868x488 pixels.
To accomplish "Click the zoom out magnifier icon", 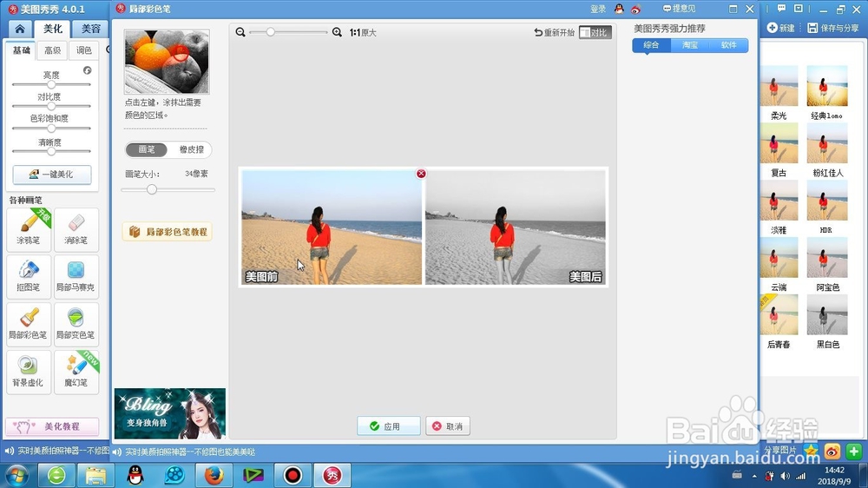I will pyautogui.click(x=240, y=32).
